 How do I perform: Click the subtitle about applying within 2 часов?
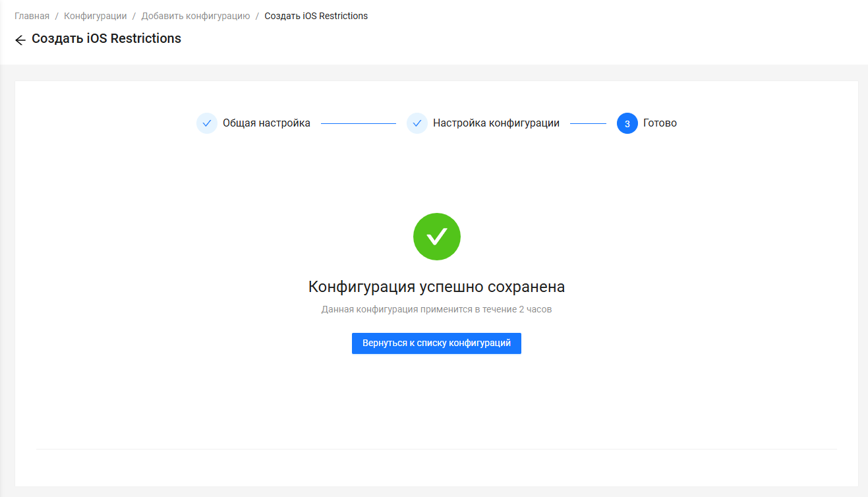pos(436,309)
